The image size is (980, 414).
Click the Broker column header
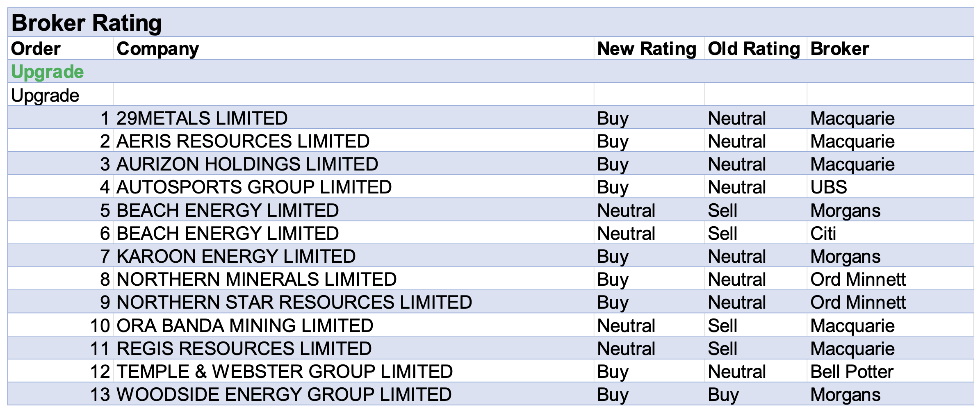point(839,49)
